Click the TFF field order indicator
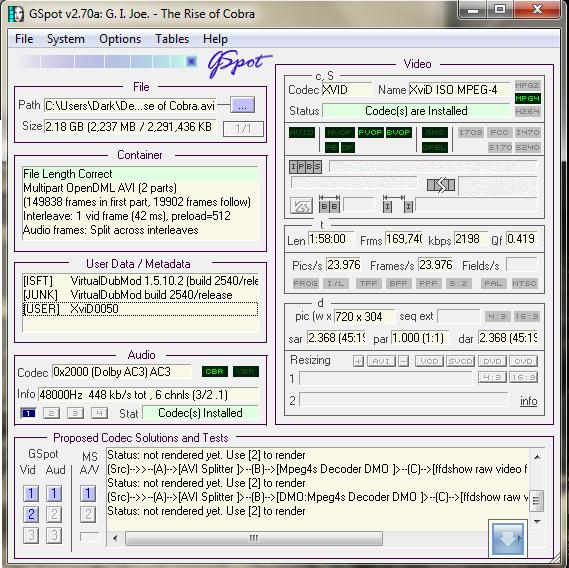Viewport: 569px width, 568px height. point(369,283)
